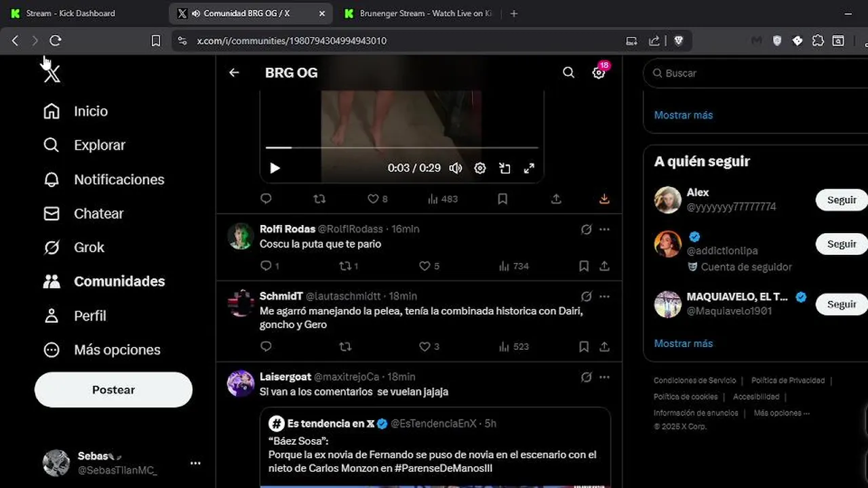Open Grok explain on SchmidT post

[x=587, y=296]
